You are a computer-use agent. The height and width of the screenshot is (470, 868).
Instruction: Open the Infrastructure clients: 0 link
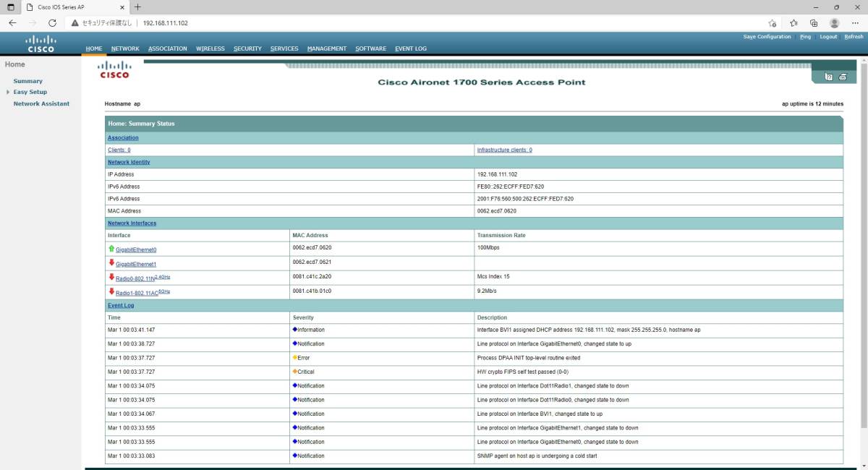(505, 150)
